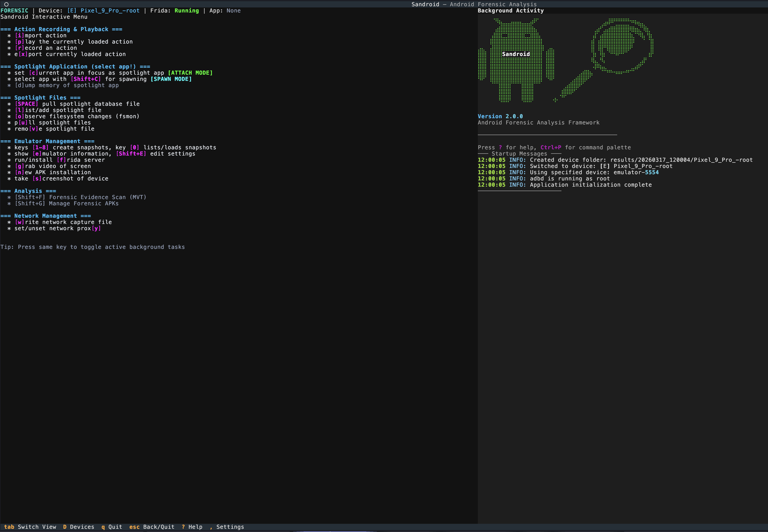
Task: Click the [i]mport action key shortcut
Action: [20, 35]
